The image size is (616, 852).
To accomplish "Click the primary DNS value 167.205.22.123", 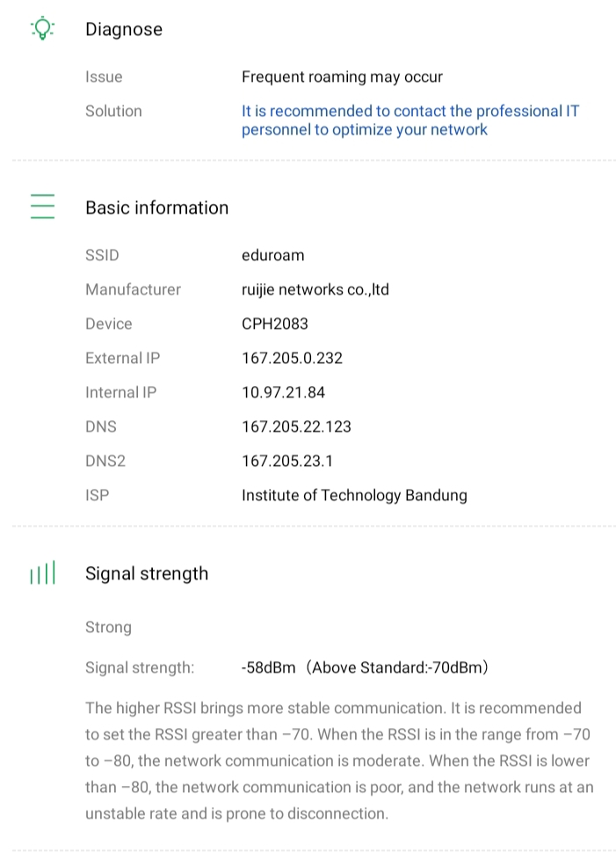I will pos(296,427).
